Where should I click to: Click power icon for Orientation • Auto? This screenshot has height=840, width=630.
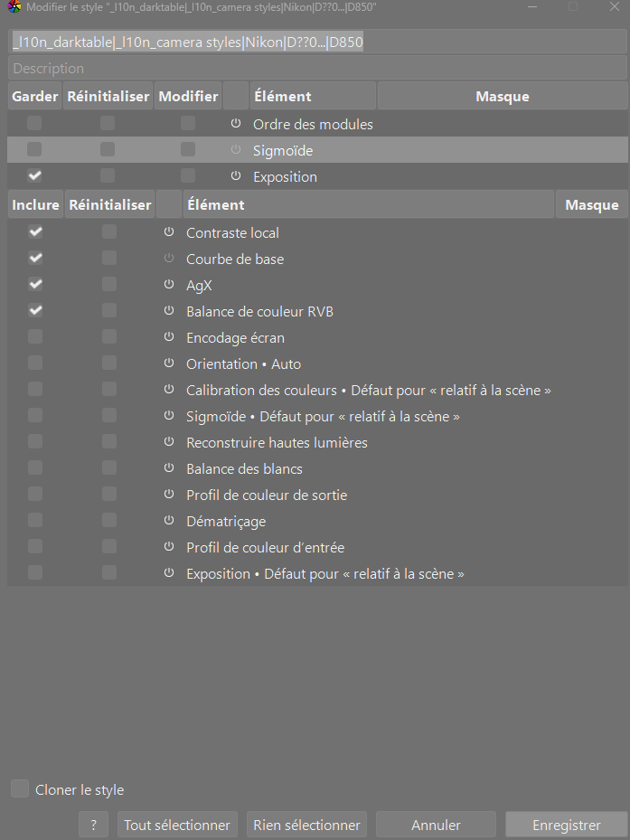coord(169,363)
